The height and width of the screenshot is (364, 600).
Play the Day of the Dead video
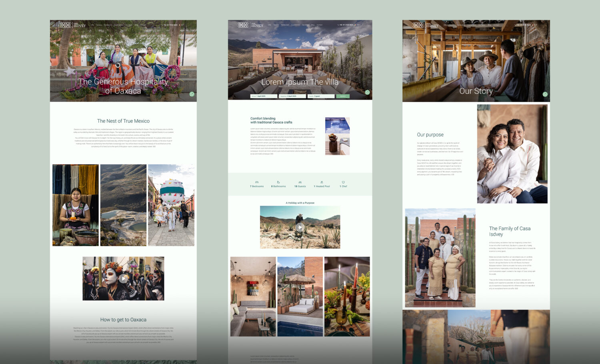tap(123, 278)
